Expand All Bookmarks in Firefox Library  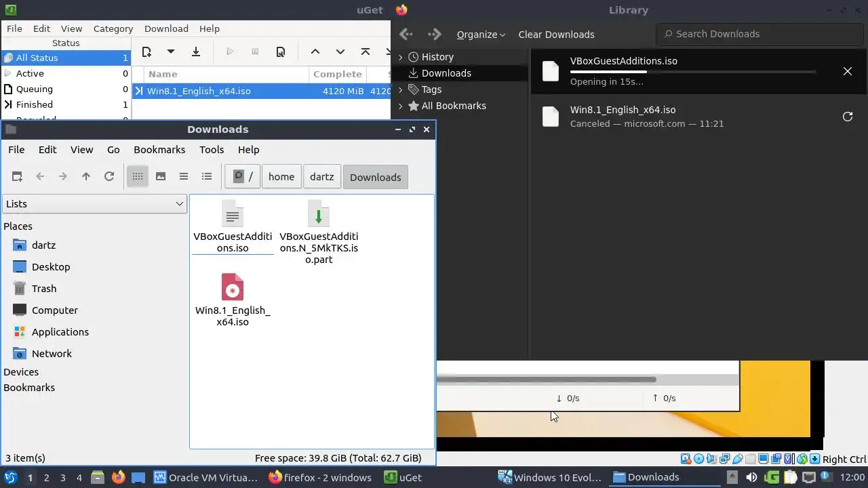tap(400, 106)
